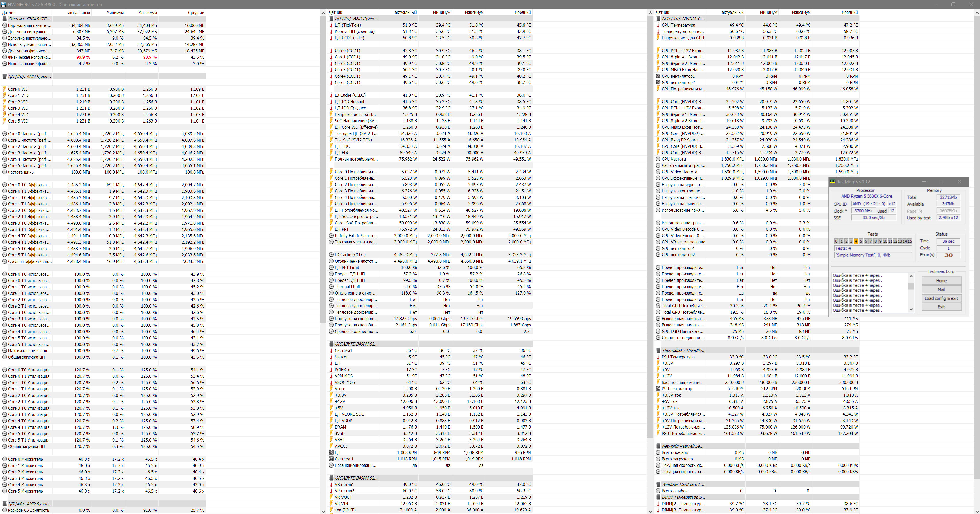Click the CPU Tctl/Tdie thermometer icon
Viewport: 980px width, 514px height.
click(331, 25)
